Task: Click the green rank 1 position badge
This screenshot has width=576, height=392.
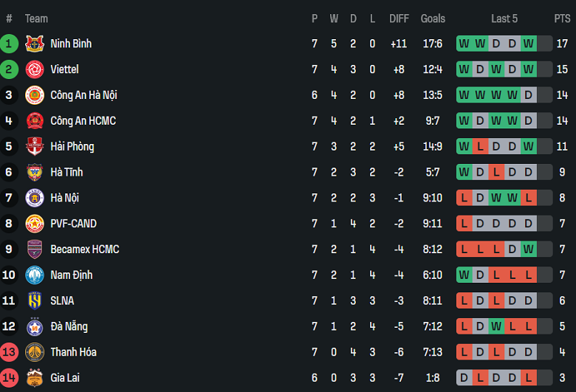Action: (9, 44)
